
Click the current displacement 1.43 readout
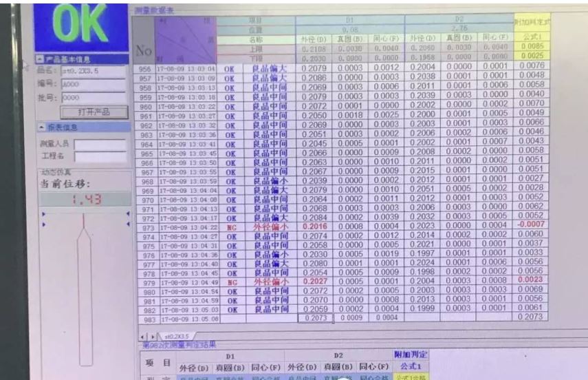86,199
